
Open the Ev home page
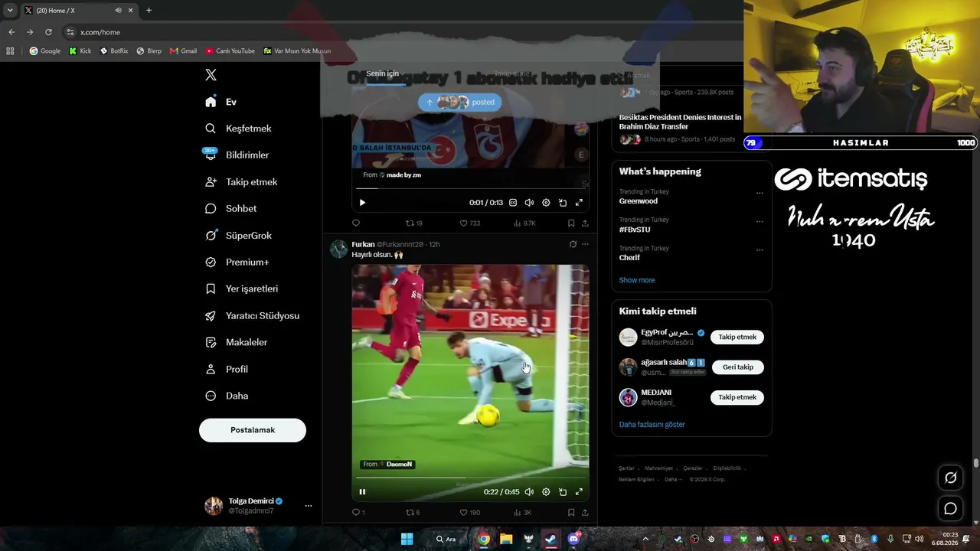coord(220,102)
